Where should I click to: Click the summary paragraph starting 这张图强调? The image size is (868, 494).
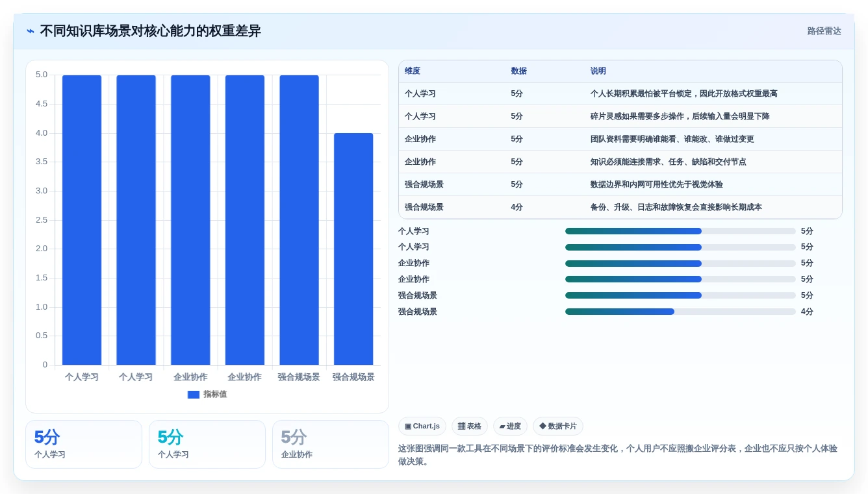click(618, 455)
